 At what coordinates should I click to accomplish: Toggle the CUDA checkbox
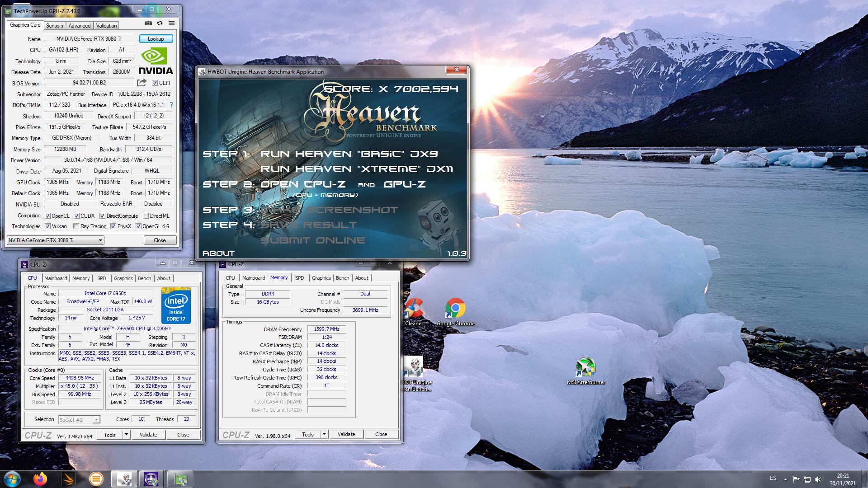(x=76, y=216)
